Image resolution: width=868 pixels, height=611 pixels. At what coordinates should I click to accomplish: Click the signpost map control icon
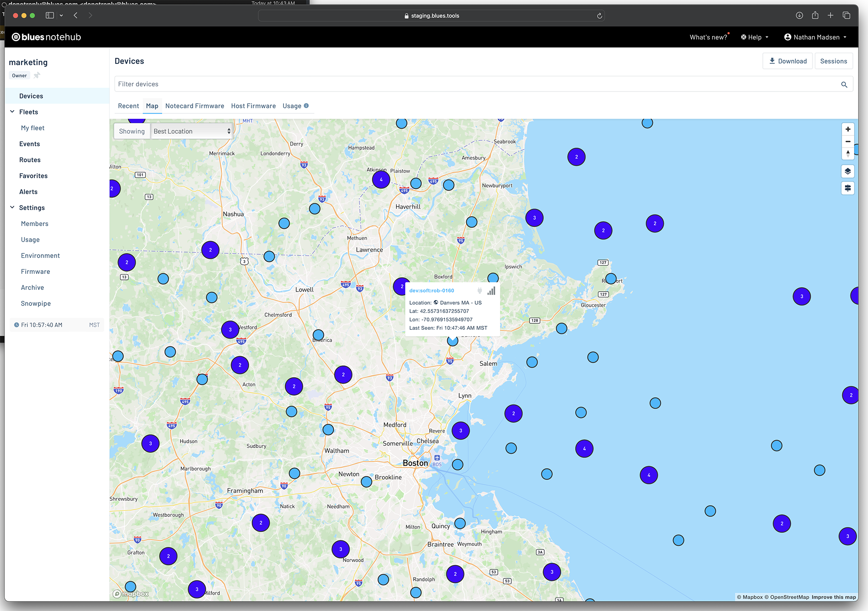tap(848, 188)
